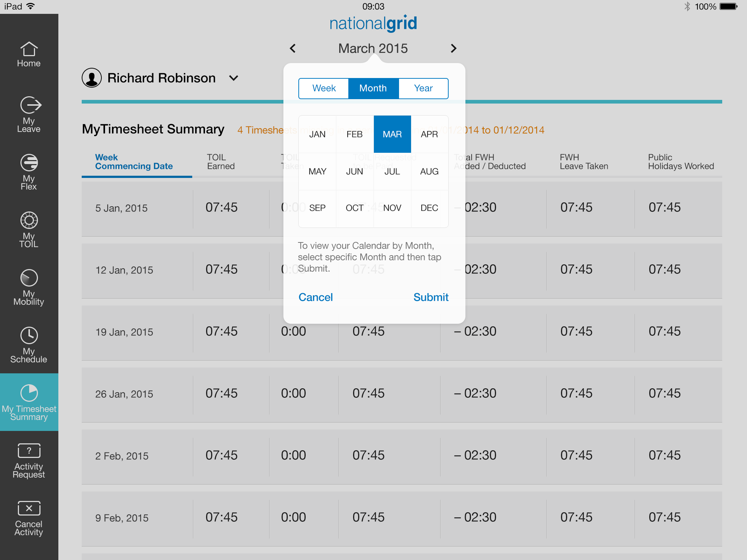This screenshot has width=747, height=560.
Task: Open the Cancel Activity sidebar icon
Action: click(29, 517)
